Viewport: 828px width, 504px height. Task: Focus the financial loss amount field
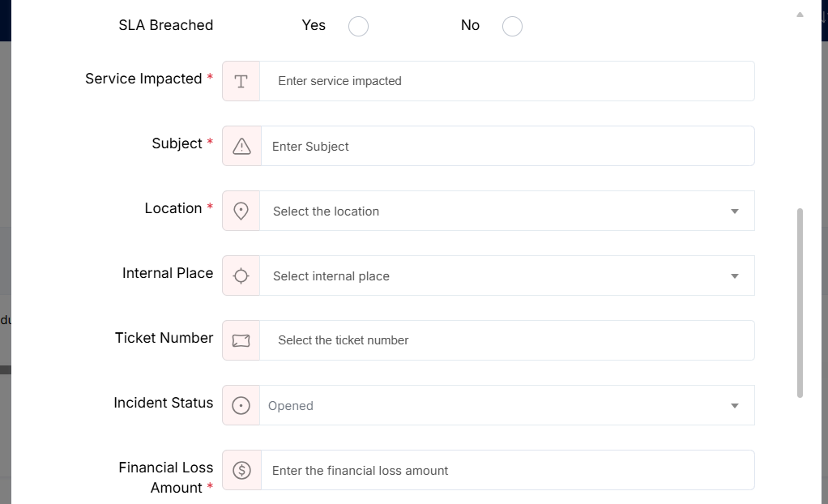click(508, 470)
